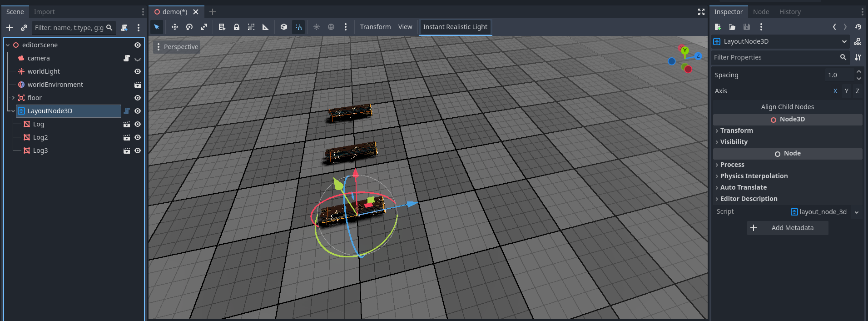868x321 pixels.
Task: Toggle visibility of worldLight node
Action: [x=138, y=71]
